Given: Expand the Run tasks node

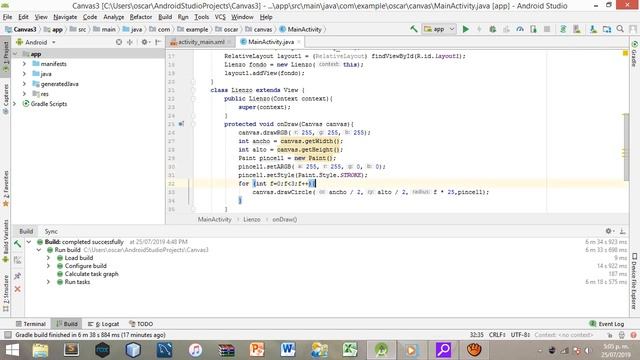Looking at the screenshot, I should pyautogui.click(x=48, y=282).
